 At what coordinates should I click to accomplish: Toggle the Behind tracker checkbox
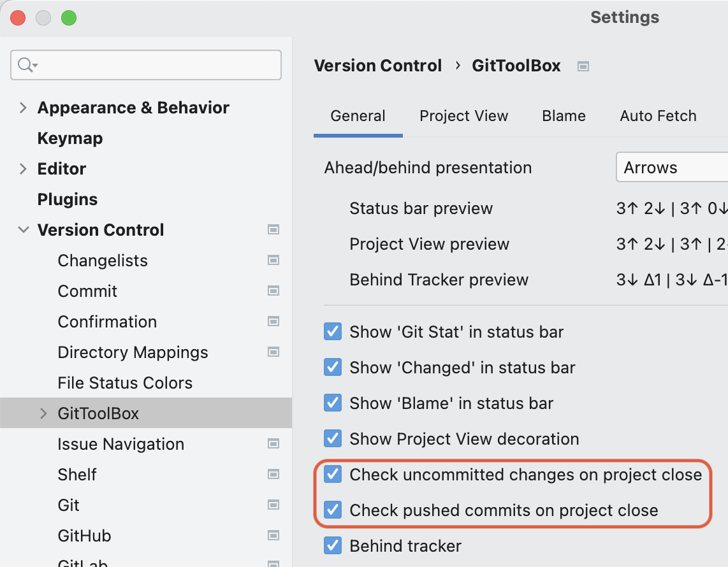point(332,545)
